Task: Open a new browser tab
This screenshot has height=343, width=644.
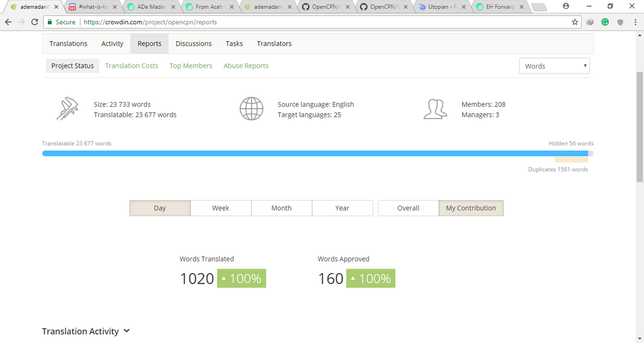Action: click(x=539, y=7)
